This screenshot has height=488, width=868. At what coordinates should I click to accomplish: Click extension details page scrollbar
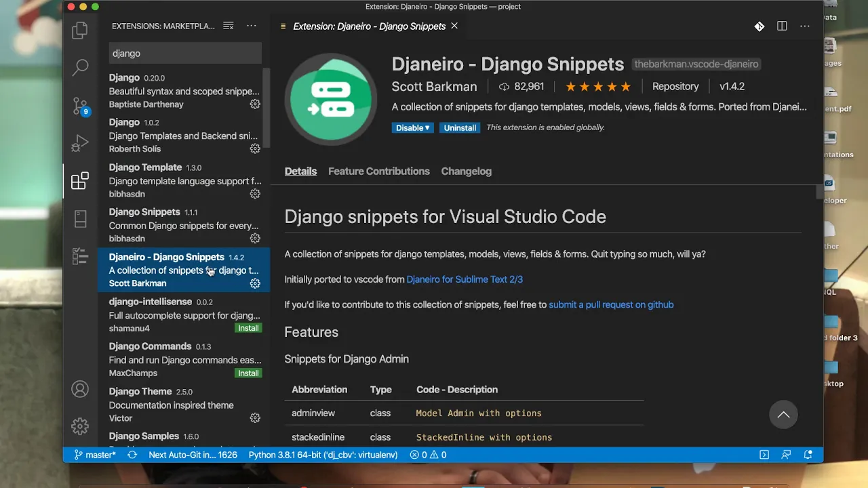(x=820, y=192)
